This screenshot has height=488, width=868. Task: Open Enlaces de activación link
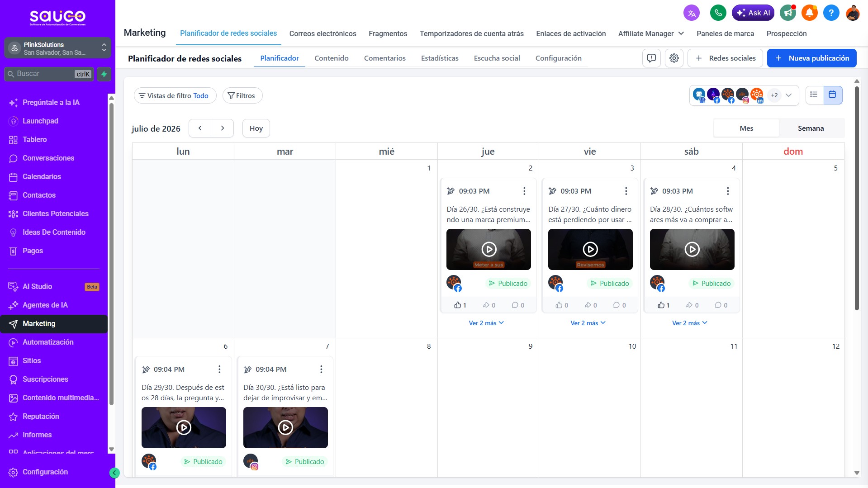(x=571, y=34)
